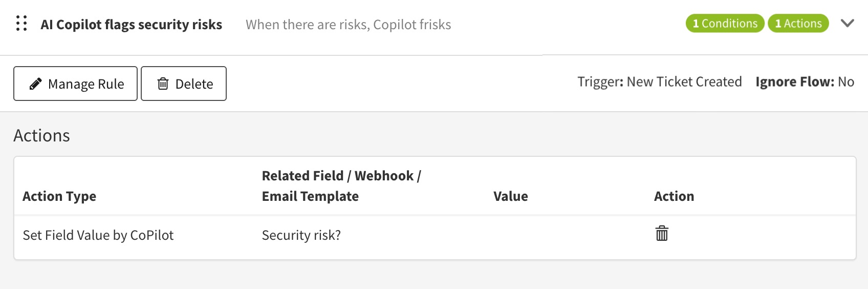The image size is (868, 289).
Task: Click the Actions section heading
Action: coord(41,136)
